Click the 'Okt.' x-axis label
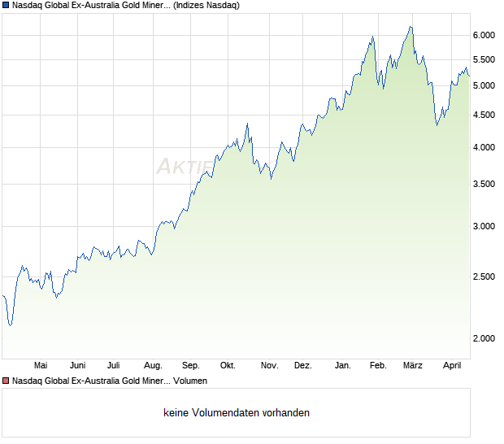Image resolution: width=504 pixels, height=444 pixels. coord(228,365)
